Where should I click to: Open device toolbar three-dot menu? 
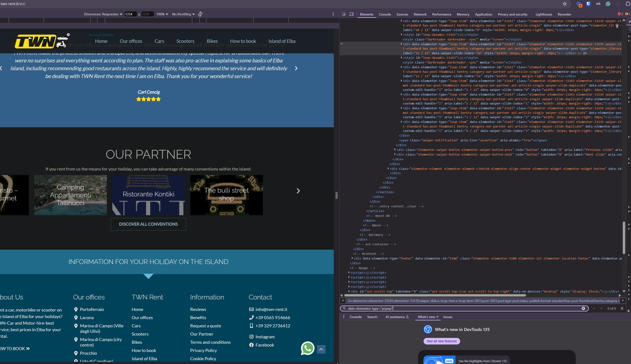click(x=333, y=14)
